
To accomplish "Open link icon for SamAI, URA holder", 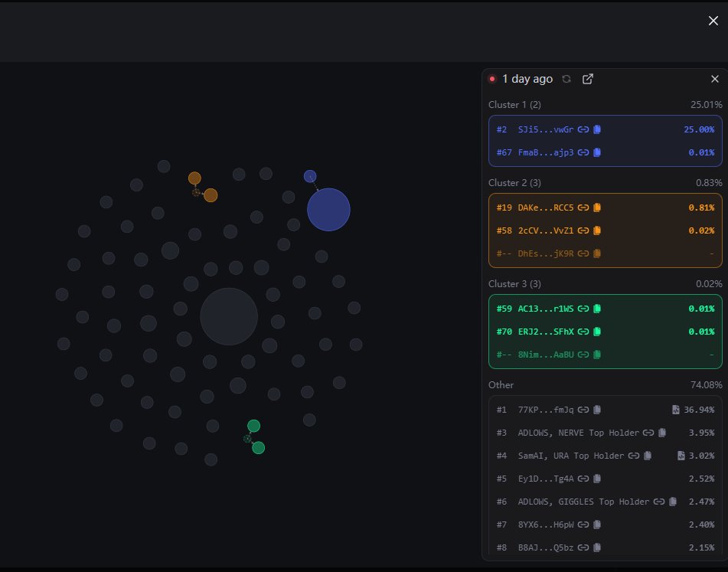I will [x=634, y=456].
